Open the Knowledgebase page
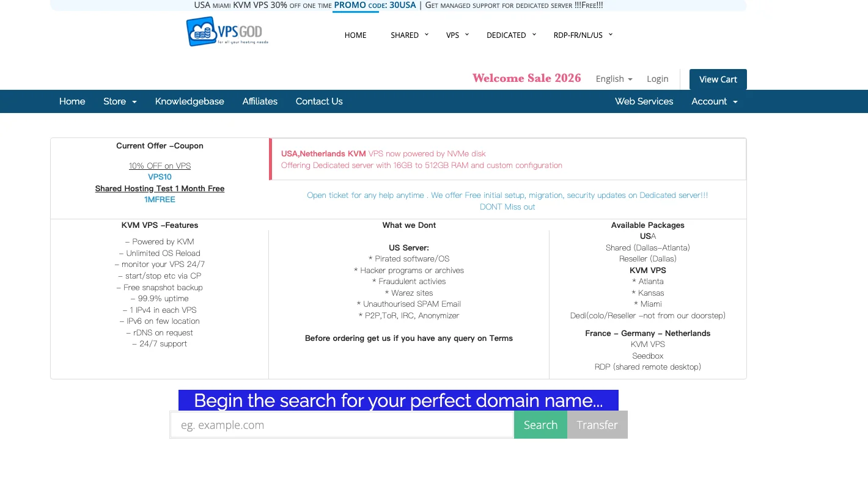This screenshot has height=479, width=868. (189, 101)
